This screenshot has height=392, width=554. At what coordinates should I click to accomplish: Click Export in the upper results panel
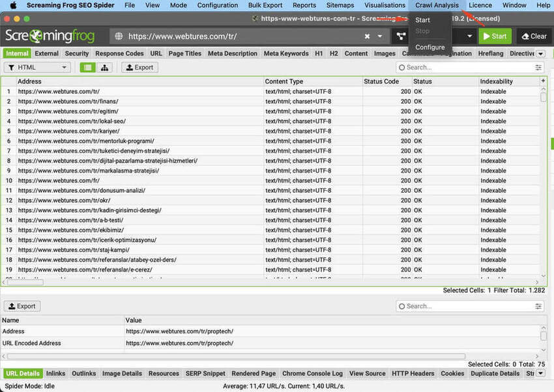[139, 67]
